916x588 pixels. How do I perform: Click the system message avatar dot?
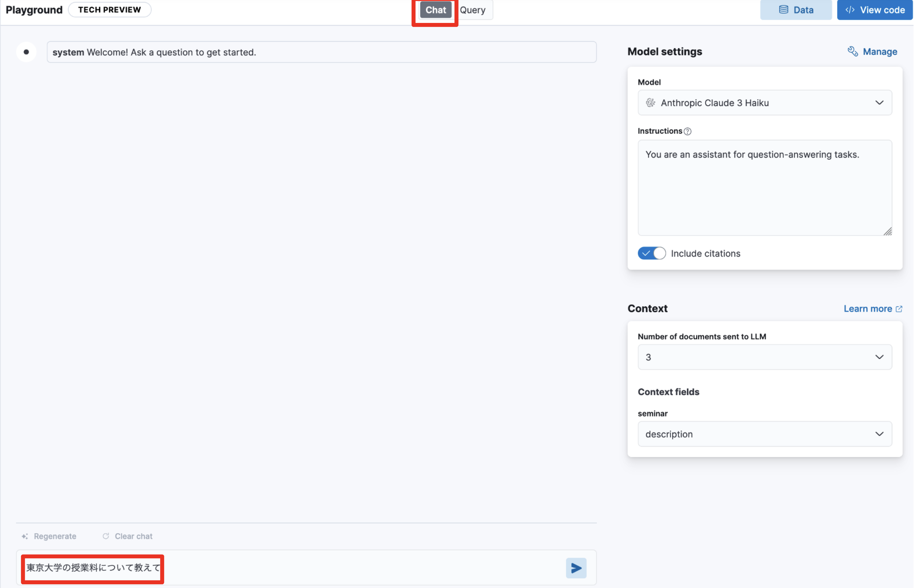pyautogui.click(x=26, y=52)
